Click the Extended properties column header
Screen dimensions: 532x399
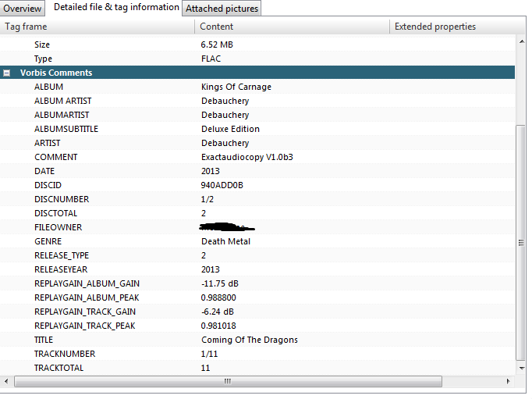[452, 27]
